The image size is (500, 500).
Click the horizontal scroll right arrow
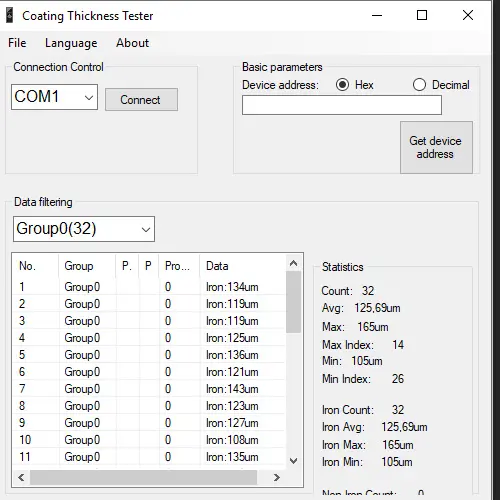(276, 477)
